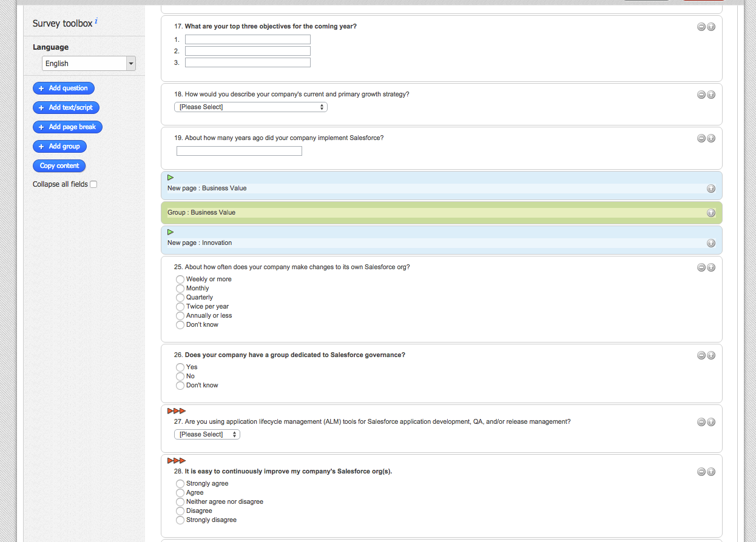Click the first objective text field in question 17
The image size is (756, 542).
click(248, 39)
